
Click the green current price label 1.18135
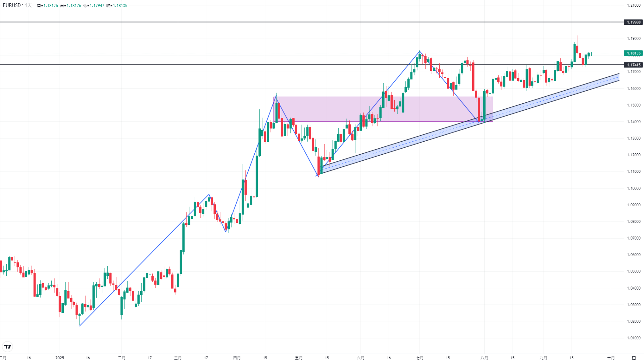(x=633, y=53)
